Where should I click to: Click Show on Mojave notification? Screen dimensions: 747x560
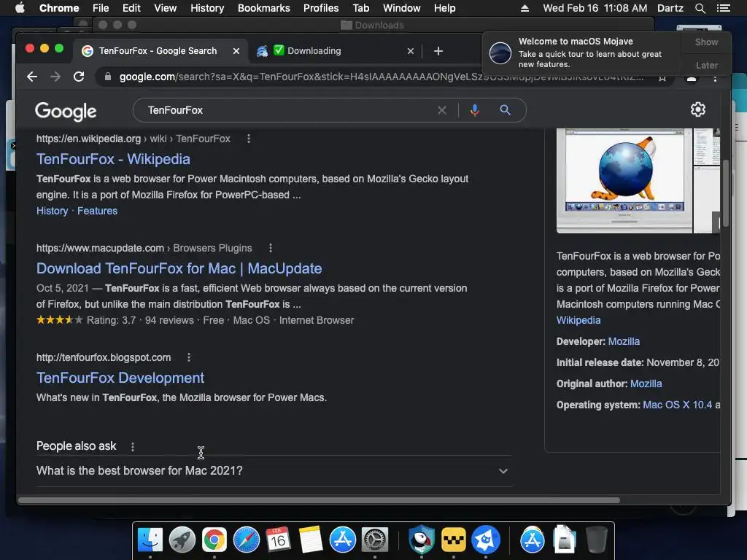[706, 42]
